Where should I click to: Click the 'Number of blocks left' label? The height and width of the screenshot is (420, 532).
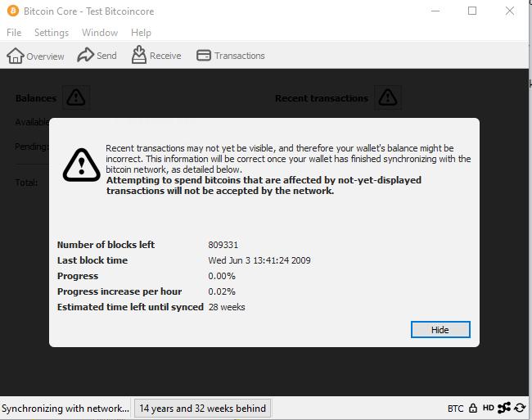106,245
